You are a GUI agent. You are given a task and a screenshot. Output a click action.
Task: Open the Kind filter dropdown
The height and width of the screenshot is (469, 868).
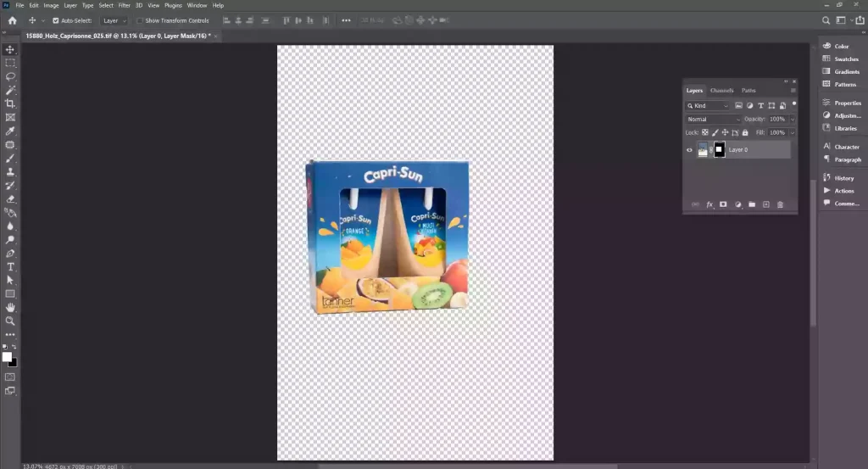[708, 106]
